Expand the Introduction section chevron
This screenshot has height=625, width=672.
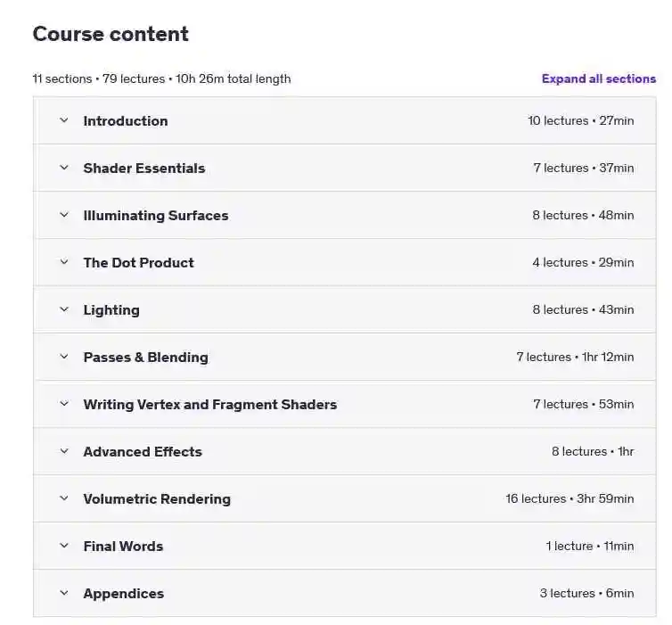(x=64, y=120)
